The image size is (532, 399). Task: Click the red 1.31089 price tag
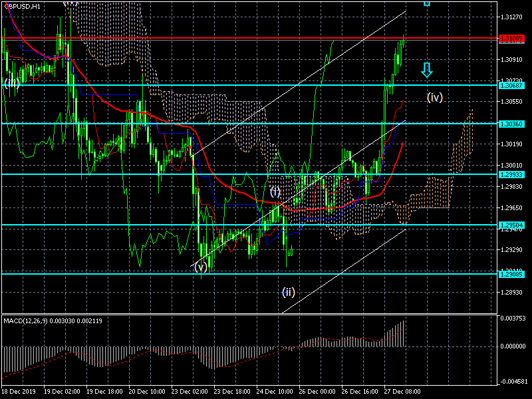click(x=511, y=39)
